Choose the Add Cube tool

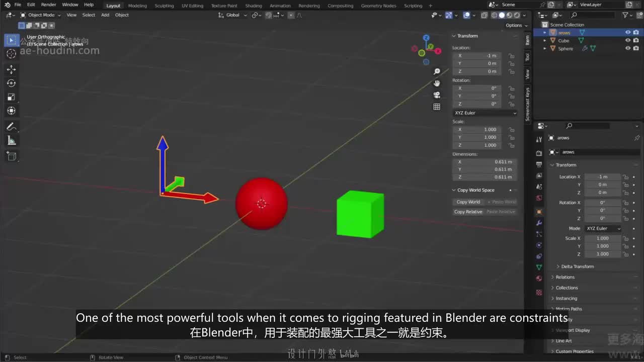pyautogui.click(x=11, y=156)
